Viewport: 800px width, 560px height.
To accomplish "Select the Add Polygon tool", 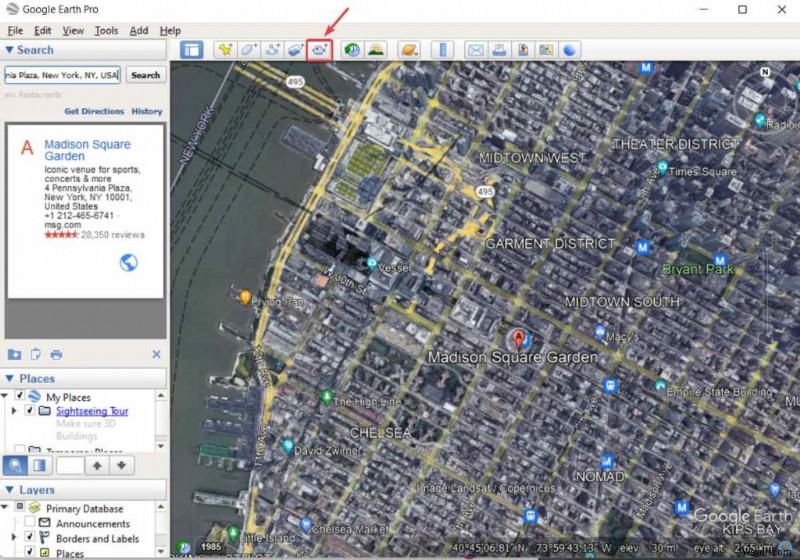I will pos(248,50).
